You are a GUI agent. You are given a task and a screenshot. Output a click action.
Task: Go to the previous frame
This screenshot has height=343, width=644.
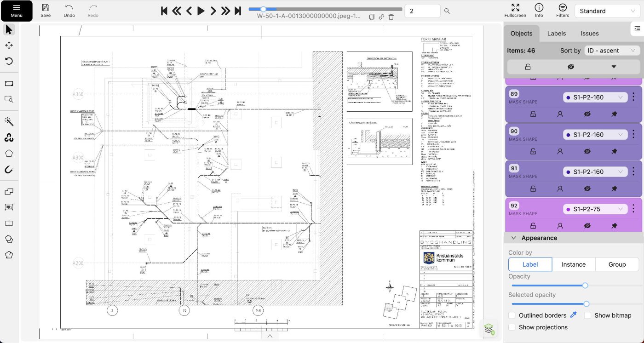point(189,11)
